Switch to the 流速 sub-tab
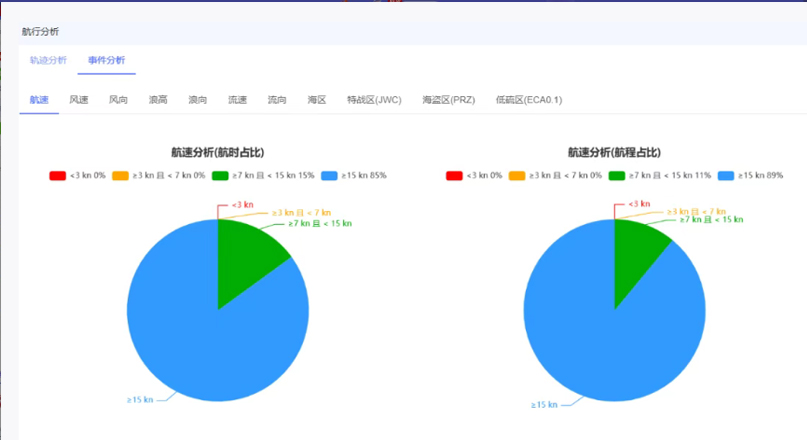Screen dimensions: 807x440 237,100
